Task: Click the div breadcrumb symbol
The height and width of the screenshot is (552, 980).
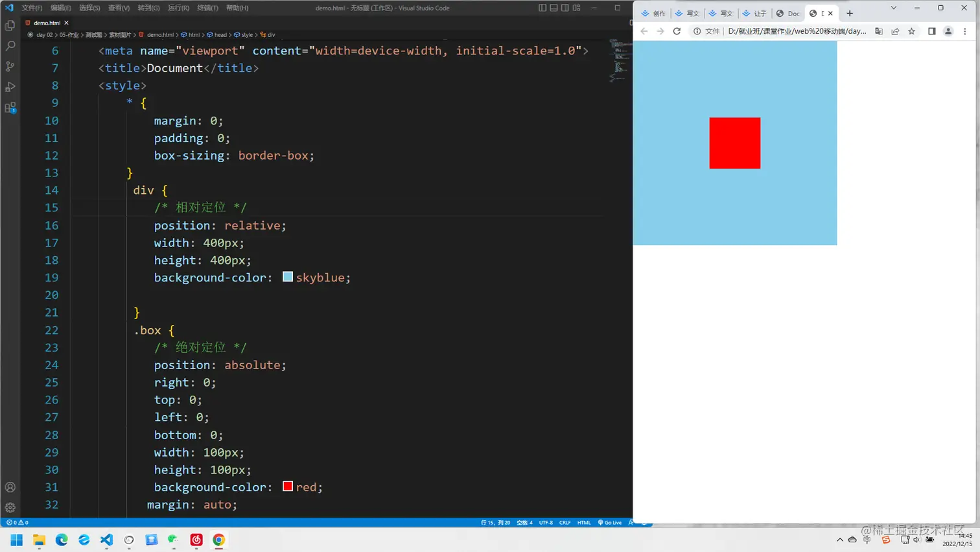Action: pyautogui.click(x=268, y=35)
